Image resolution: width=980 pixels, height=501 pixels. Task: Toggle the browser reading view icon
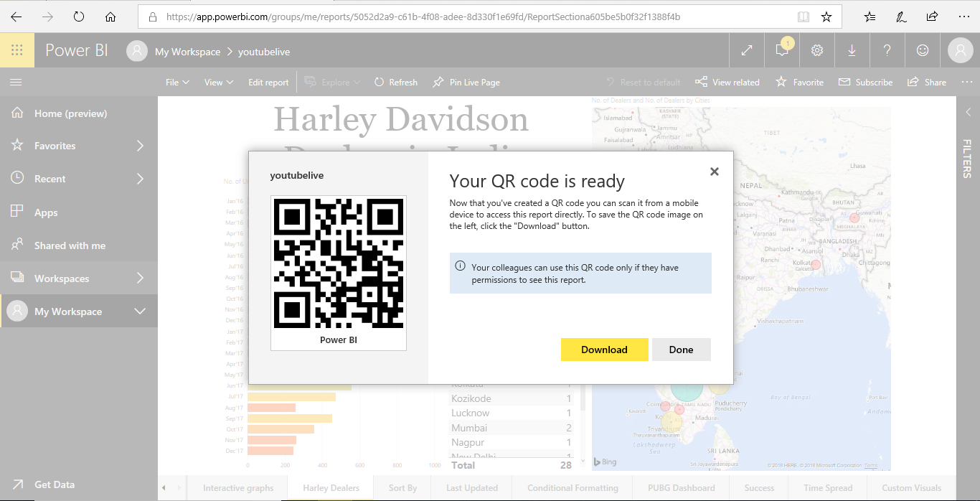click(x=804, y=17)
